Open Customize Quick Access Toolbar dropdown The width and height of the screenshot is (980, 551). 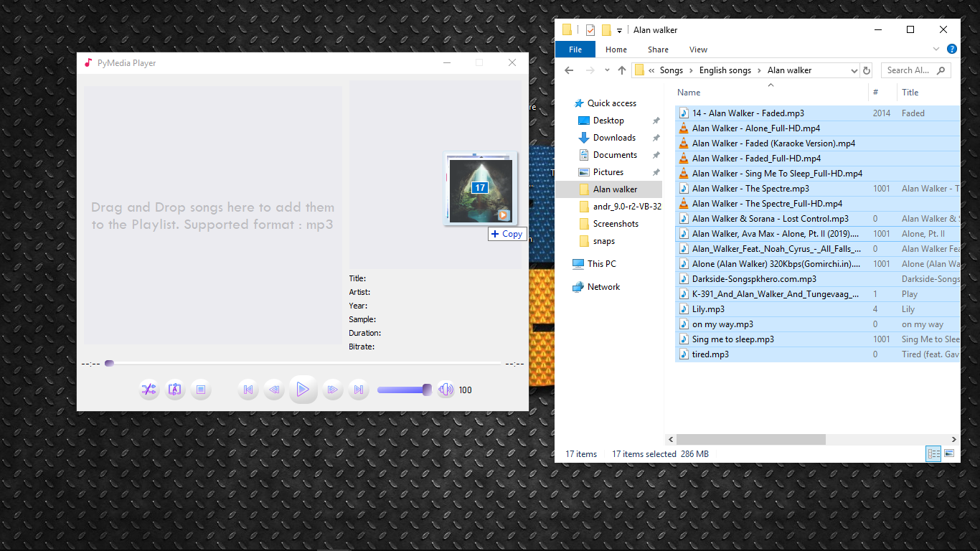click(619, 30)
